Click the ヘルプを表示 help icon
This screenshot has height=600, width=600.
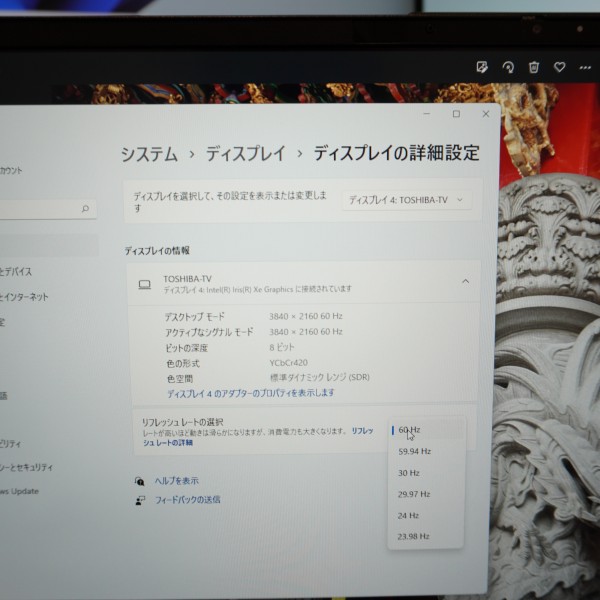pyautogui.click(x=140, y=481)
